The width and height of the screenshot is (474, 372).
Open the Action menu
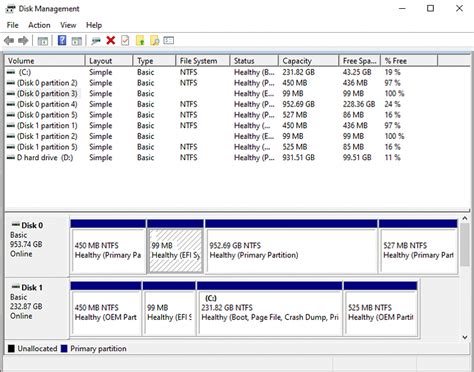point(39,25)
